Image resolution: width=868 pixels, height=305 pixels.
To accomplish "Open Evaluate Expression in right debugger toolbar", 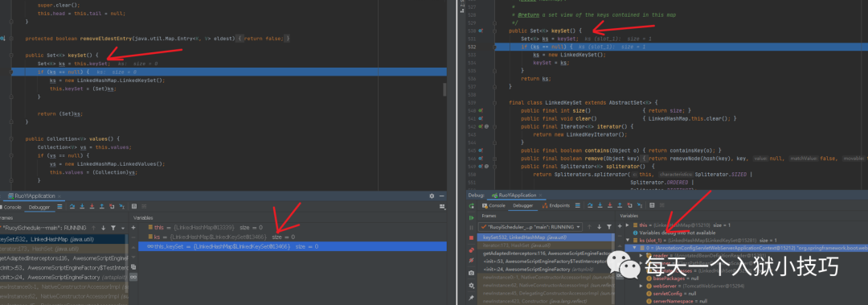I will 652,205.
